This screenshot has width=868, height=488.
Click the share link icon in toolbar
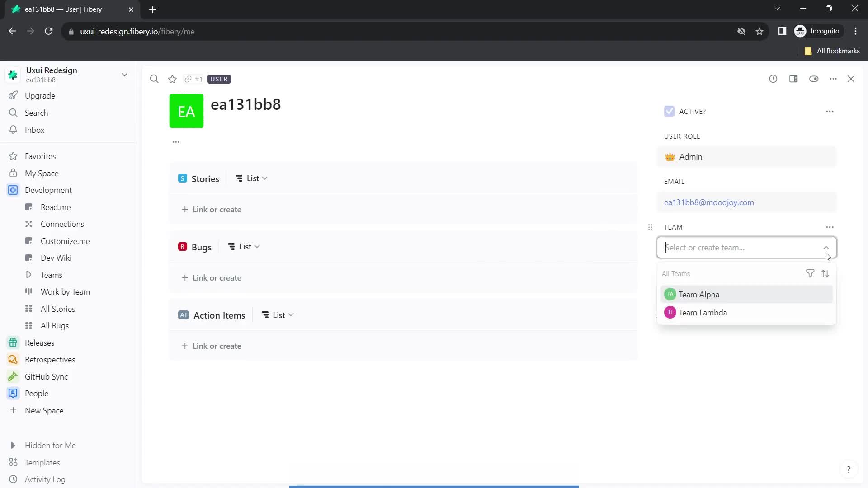pyautogui.click(x=189, y=79)
